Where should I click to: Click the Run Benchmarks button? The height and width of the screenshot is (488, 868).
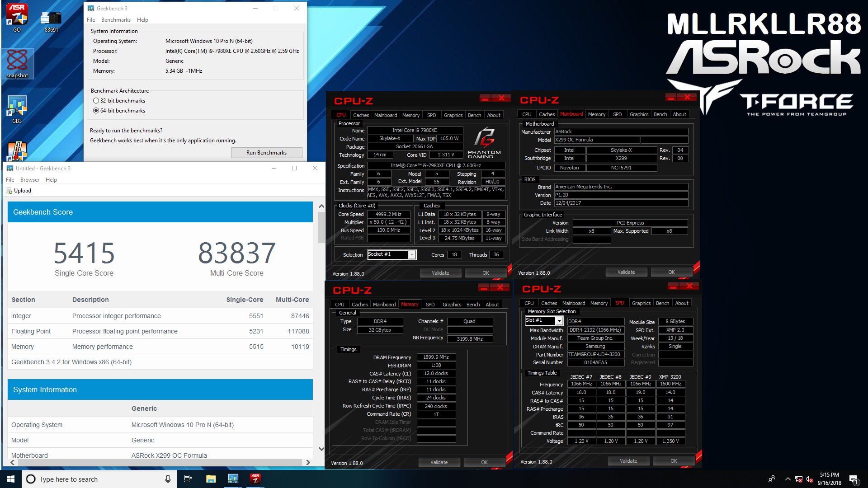[266, 153]
